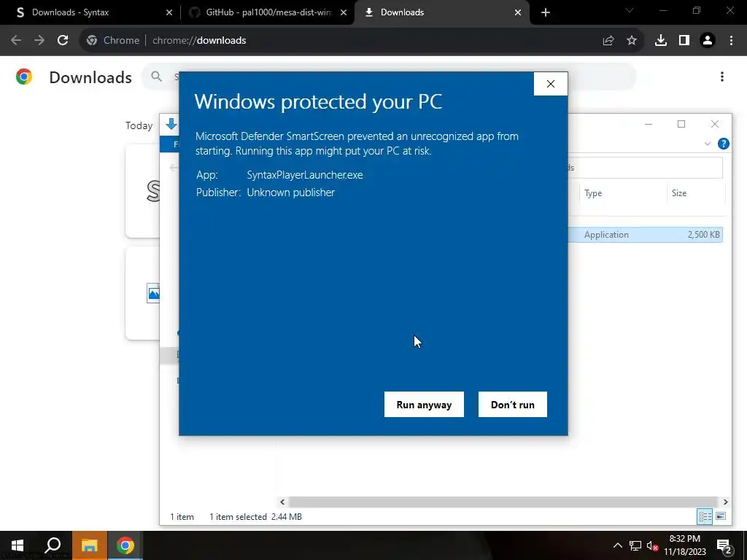This screenshot has width=747, height=560.
Task: Open a new Chrome tab
Action: coord(546,12)
